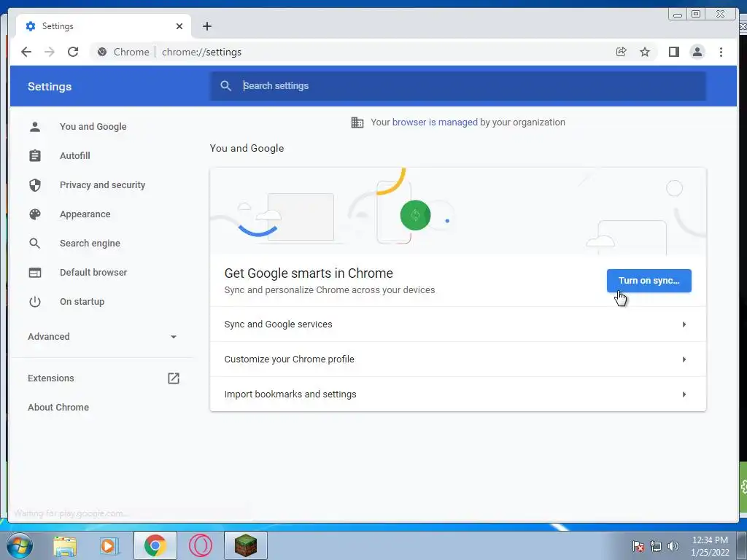Expand the Advanced section
747x560 pixels.
pyautogui.click(x=102, y=337)
